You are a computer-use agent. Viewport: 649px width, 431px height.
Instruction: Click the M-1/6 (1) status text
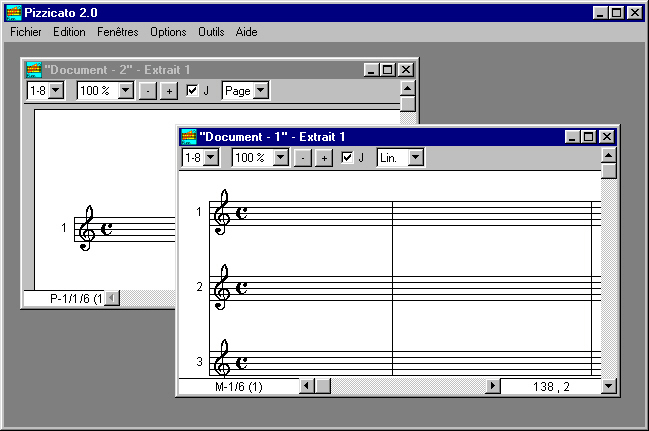[x=239, y=387]
